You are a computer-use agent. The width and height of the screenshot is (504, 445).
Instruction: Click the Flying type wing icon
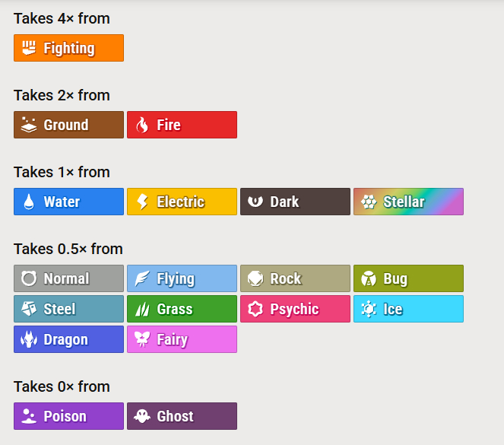coord(142,279)
